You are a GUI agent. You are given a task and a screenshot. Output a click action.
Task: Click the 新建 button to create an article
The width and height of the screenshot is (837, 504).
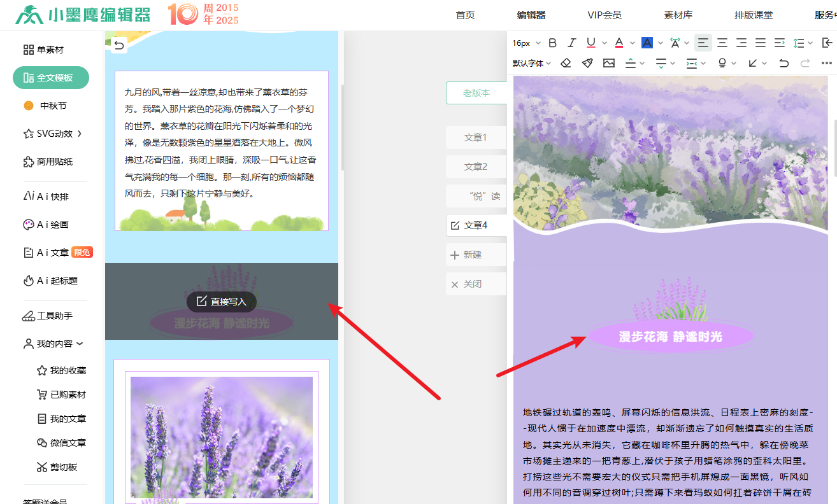[472, 255]
